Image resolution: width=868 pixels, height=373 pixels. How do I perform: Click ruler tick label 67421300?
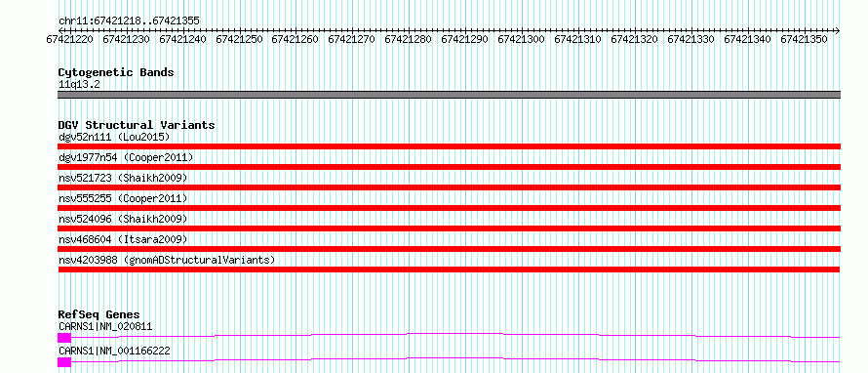point(522,39)
